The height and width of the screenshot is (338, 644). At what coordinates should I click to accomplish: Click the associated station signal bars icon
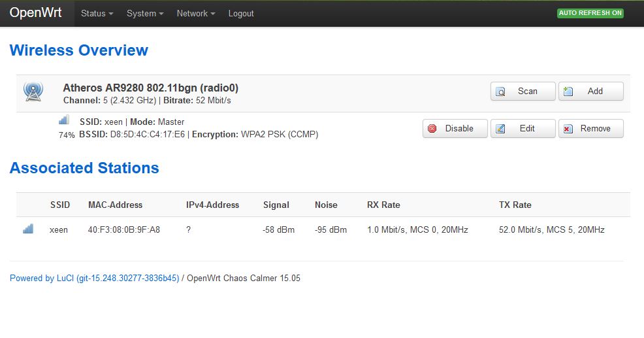click(28, 229)
